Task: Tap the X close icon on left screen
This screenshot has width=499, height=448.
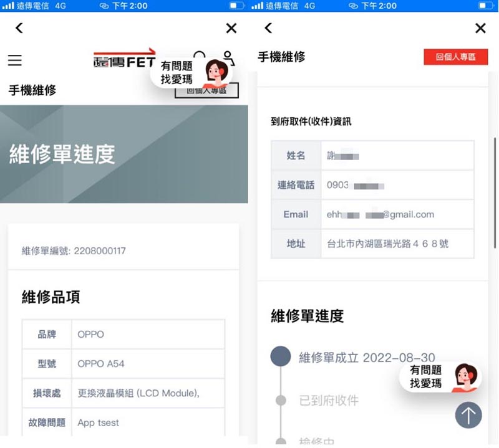Action: pyautogui.click(x=231, y=28)
